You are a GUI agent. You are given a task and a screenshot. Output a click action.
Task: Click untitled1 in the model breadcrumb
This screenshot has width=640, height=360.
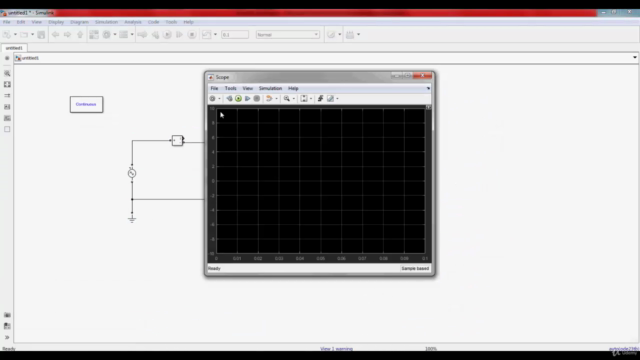click(30, 58)
